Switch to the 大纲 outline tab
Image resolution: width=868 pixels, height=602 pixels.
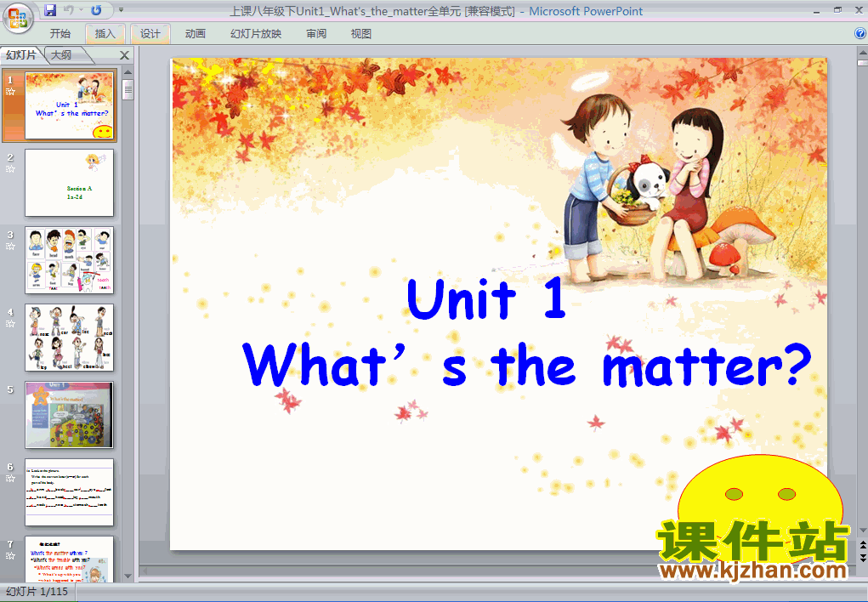64,54
